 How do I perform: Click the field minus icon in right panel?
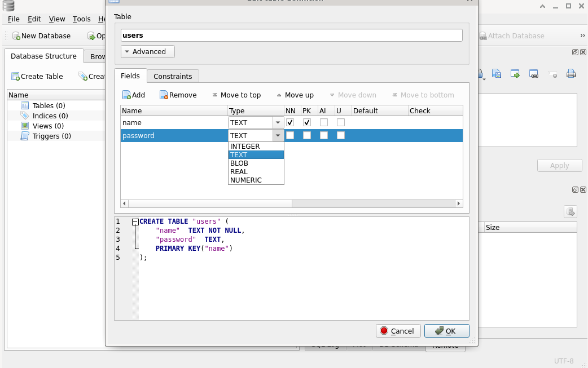pos(552,74)
